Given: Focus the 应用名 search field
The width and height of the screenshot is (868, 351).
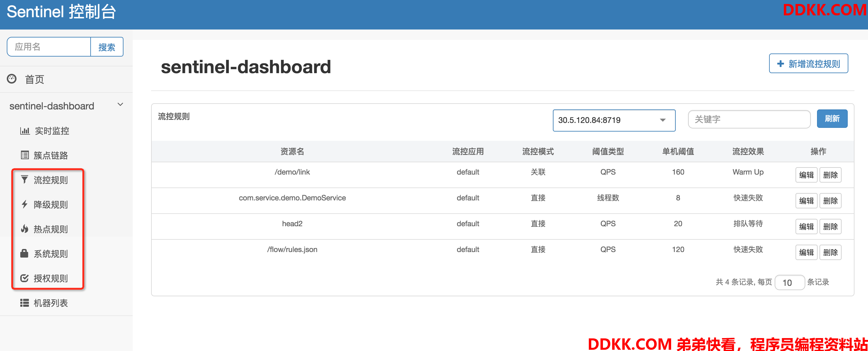Looking at the screenshot, I should [x=49, y=47].
